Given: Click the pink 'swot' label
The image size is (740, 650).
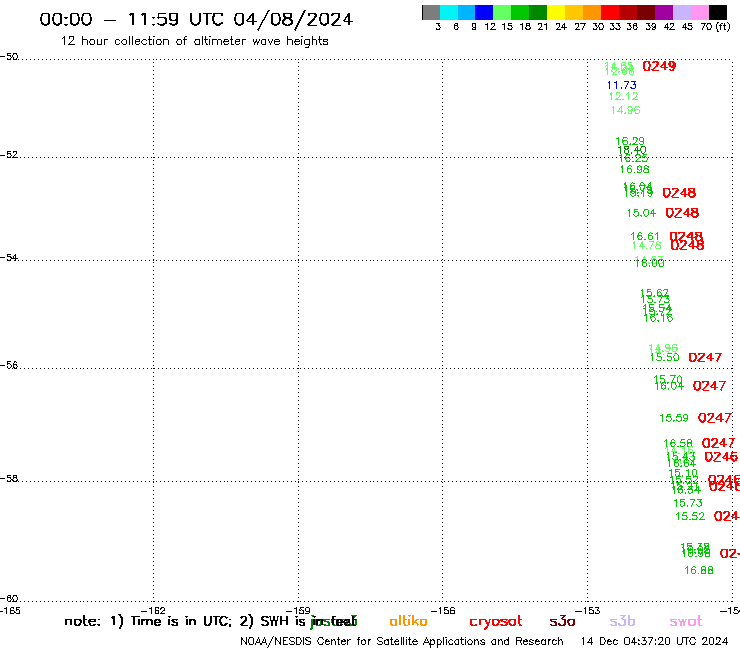Looking at the screenshot, I should (685, 622).
